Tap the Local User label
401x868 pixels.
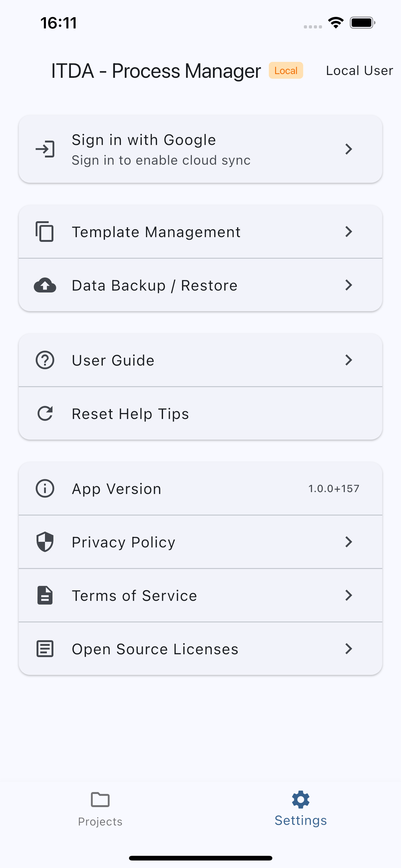click(359, 70)
